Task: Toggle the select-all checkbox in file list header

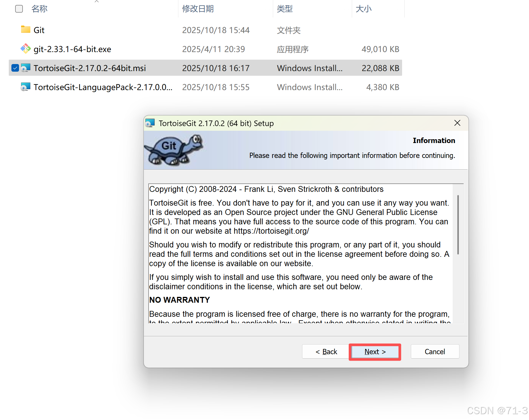Action: (19, 9)
